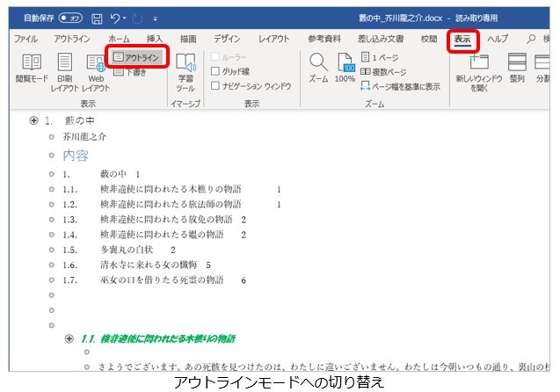The image size is (560, 392).
Task: Switch to the 挿入 tab
Action: point(155,40)
